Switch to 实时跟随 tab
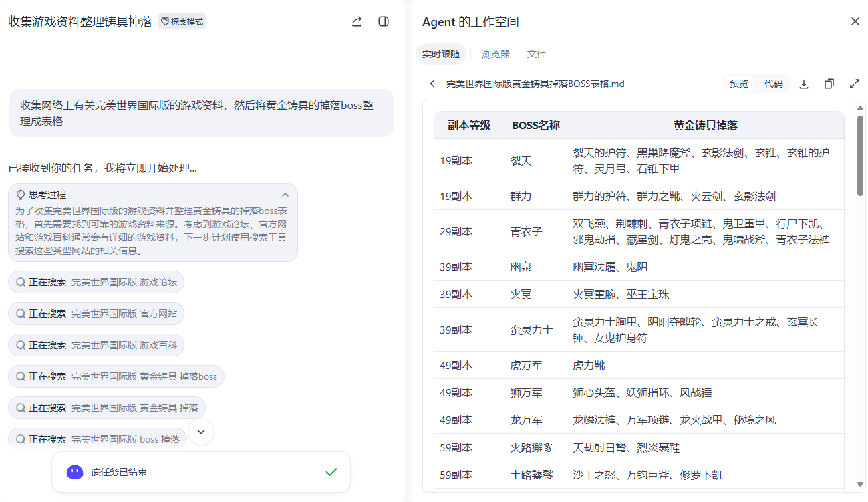868x502 pixels. (x=441, y=54)
